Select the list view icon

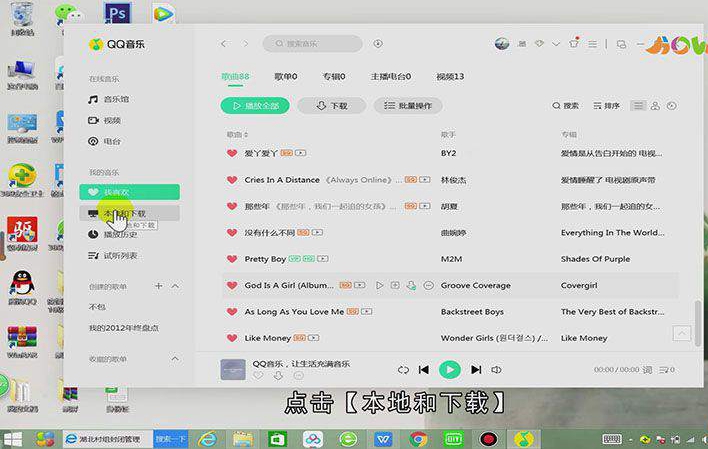pyautogui.click(x=638, y=106)
